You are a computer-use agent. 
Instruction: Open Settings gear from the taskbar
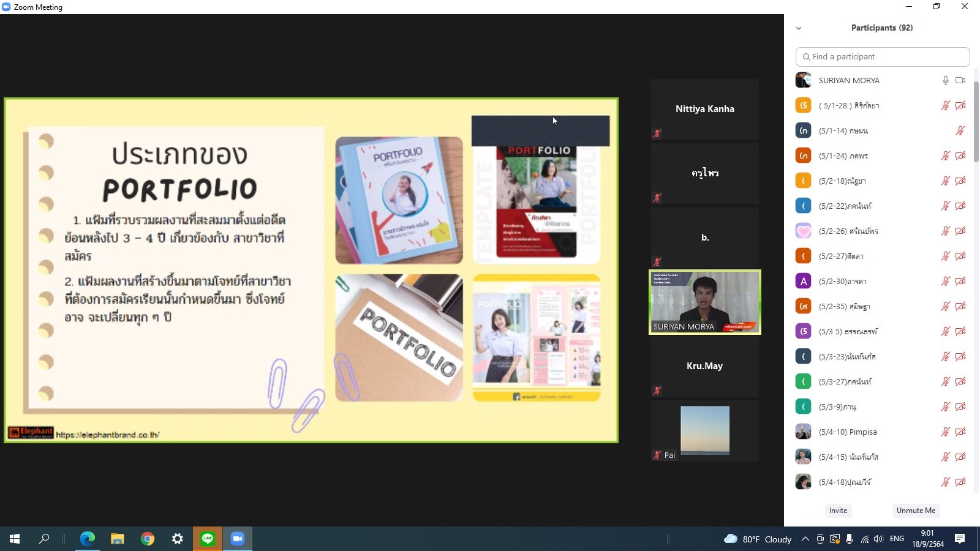click(178, 539)
